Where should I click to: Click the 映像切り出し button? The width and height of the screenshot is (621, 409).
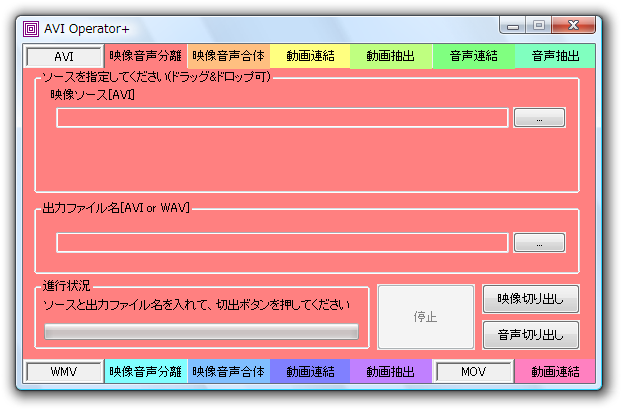tap(531, 299)
